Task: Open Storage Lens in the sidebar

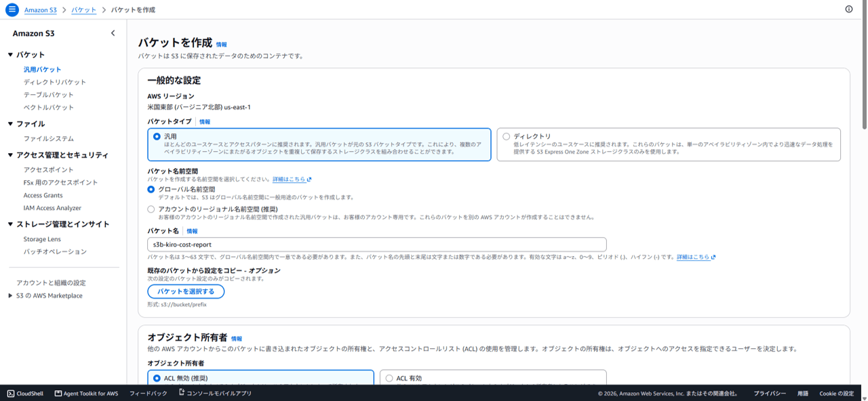Action: tap(42, 239)
